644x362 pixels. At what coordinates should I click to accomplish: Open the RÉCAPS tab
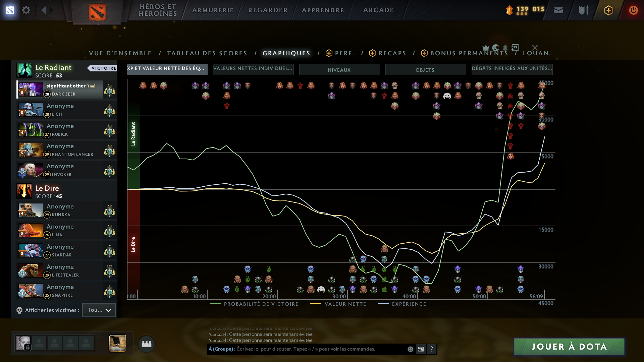click(x=388, y=53)
